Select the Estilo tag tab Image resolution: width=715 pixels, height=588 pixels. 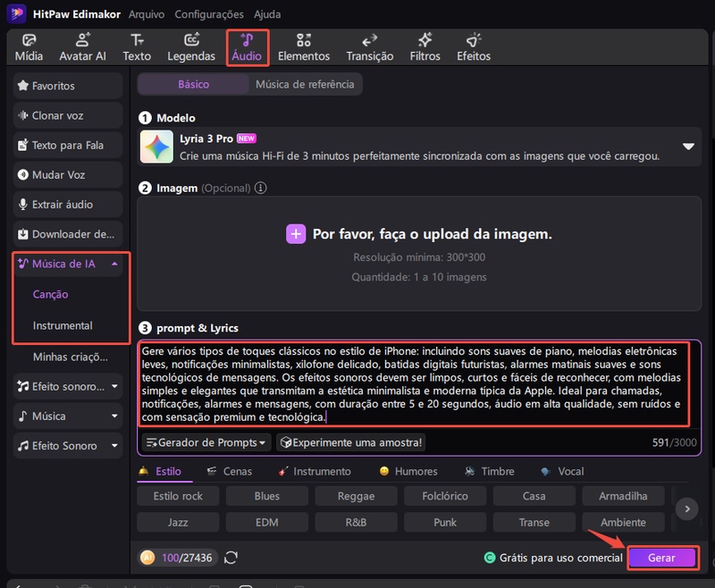tap(165, 471)
